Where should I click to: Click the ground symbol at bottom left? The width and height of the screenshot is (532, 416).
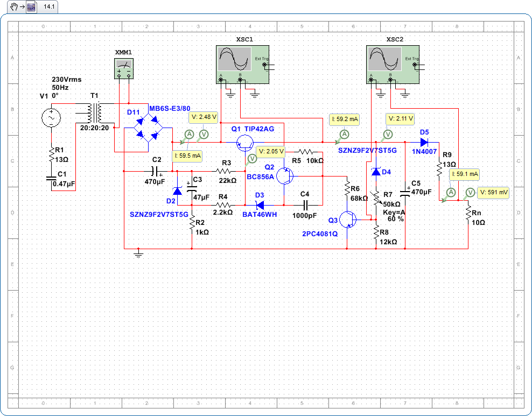point(138,255)
